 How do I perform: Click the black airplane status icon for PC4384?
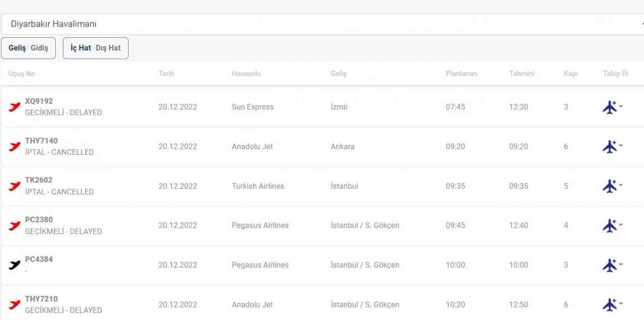point(15,265)
